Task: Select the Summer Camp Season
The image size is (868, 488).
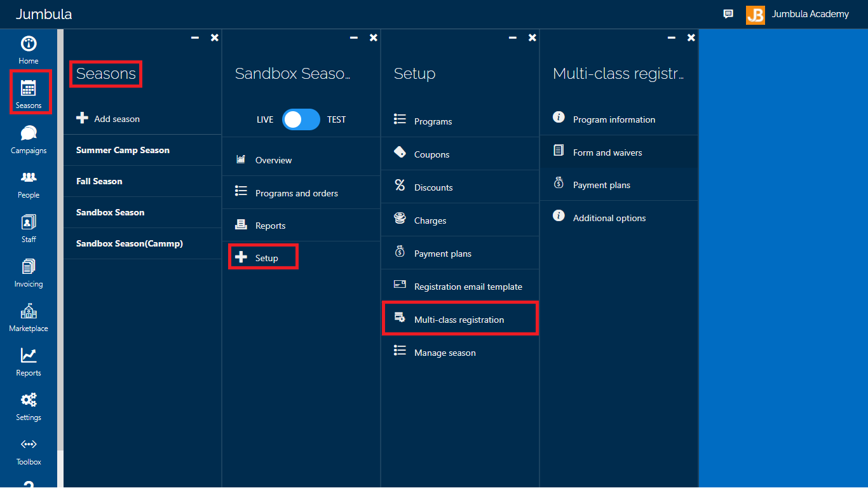Action: pyautogui.click(x=142, y=150)
